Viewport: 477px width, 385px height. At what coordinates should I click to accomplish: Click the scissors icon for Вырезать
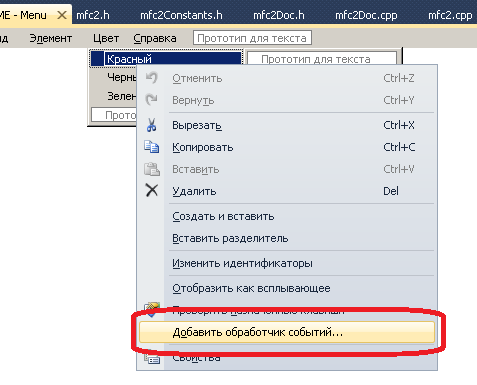click(152, 125)
